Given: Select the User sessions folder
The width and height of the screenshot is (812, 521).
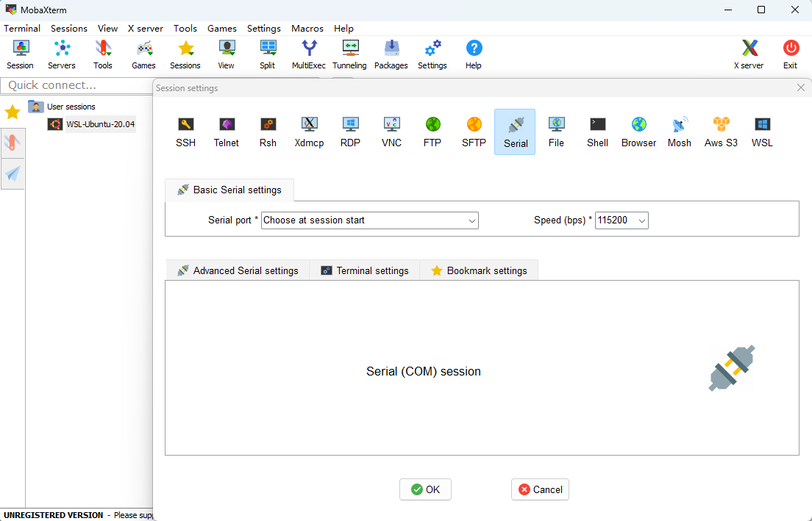Looking at the screenshot, I should pyautogui.click(x=62, y=107).
